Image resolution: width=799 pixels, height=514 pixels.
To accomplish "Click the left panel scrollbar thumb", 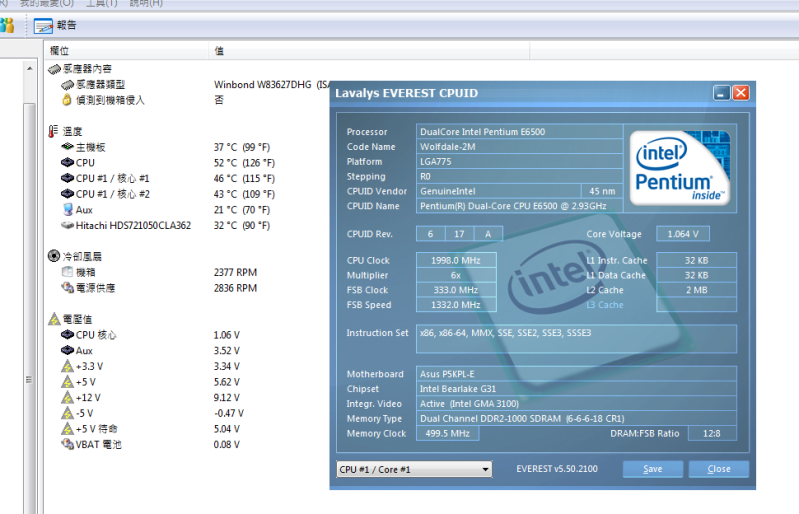I will tap(30, 308).
